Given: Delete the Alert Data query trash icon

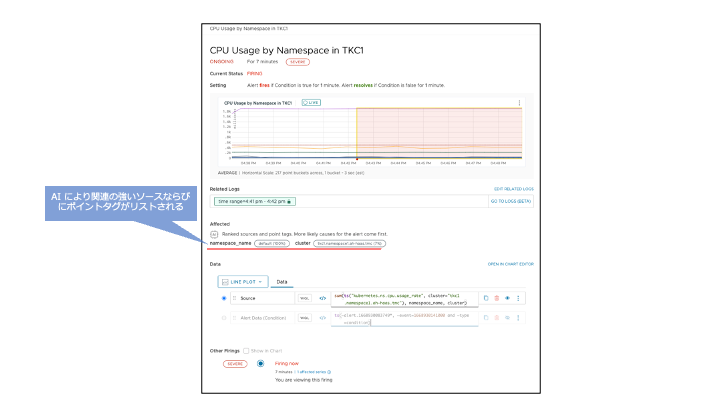Looking at the screenshot, I should pyautogui.click(x=496, y=318).
